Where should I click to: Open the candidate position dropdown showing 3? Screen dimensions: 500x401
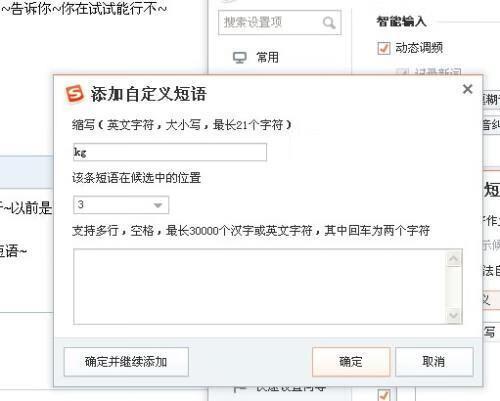coord(121,205)
